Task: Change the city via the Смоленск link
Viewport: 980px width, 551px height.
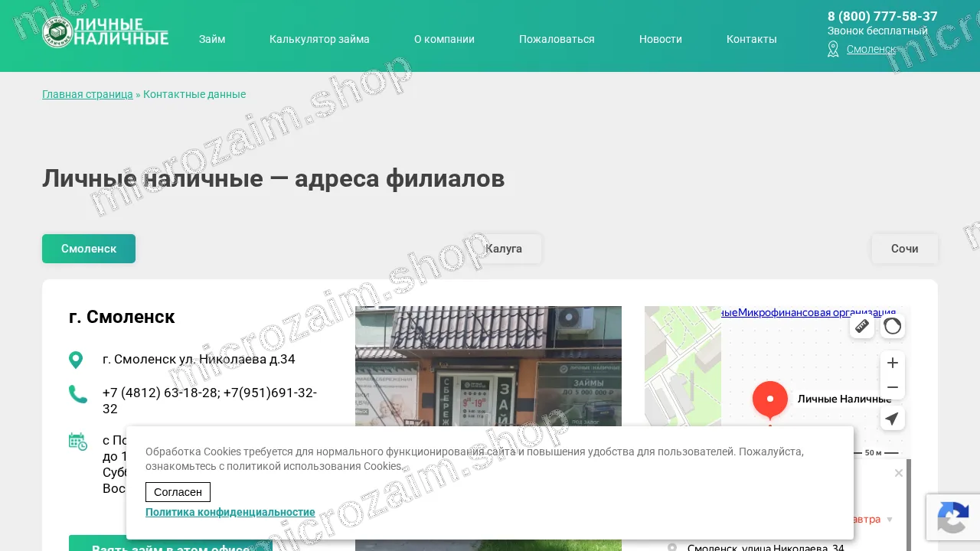Action: (x=871, y=49)
